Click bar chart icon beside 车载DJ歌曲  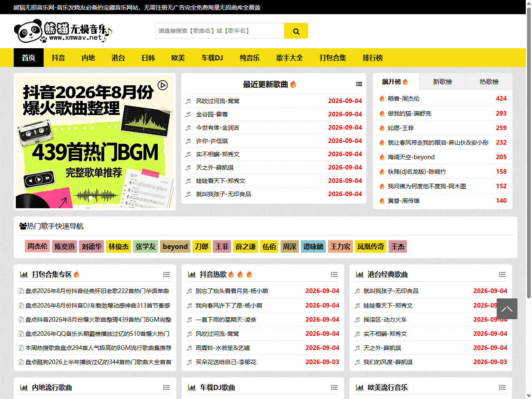[192, 387]
